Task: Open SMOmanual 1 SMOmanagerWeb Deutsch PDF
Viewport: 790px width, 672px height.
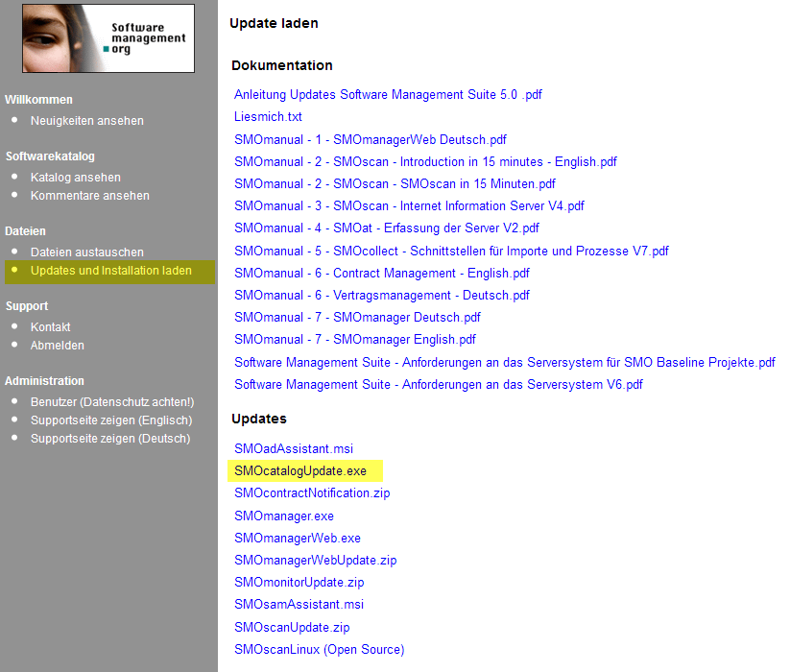Action: (370, 139)
